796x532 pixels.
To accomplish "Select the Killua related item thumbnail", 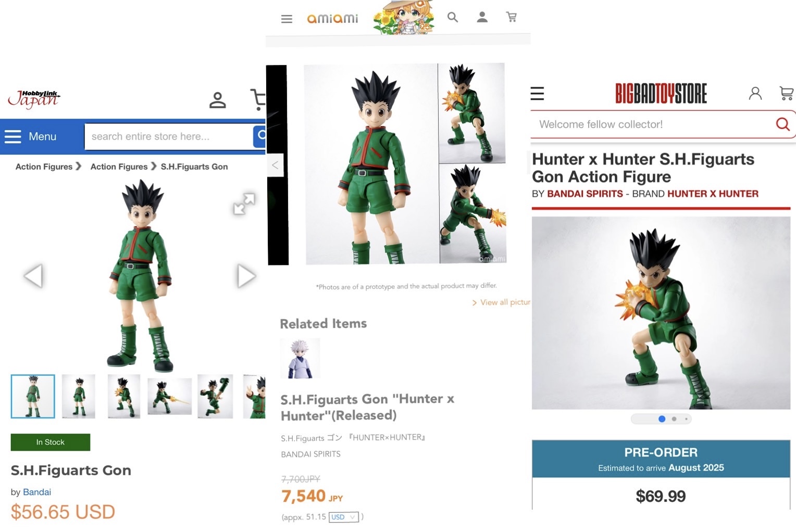I will tap(300, 358).
